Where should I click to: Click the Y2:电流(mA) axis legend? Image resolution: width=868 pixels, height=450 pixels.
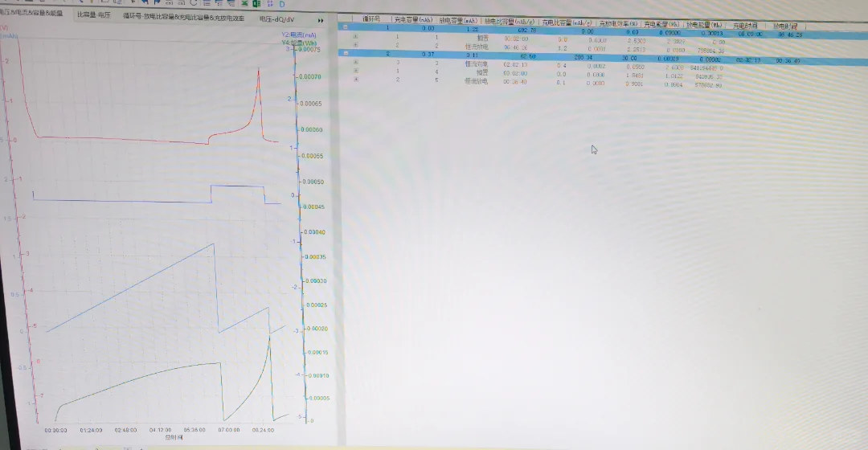298,35
